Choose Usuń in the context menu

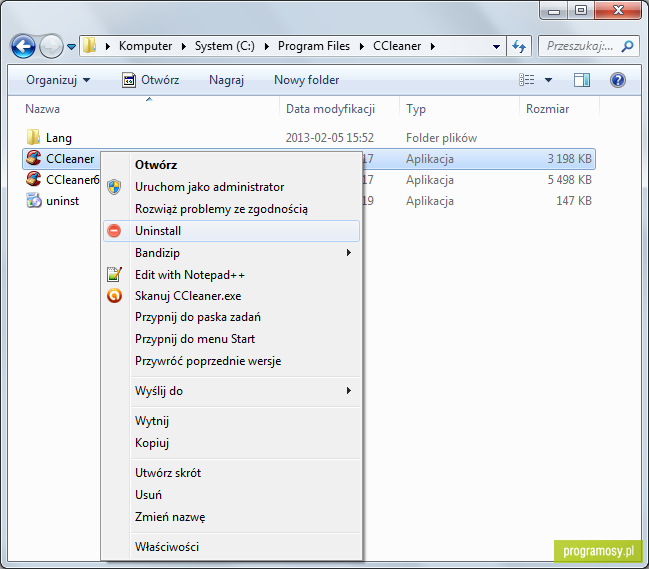231,495
